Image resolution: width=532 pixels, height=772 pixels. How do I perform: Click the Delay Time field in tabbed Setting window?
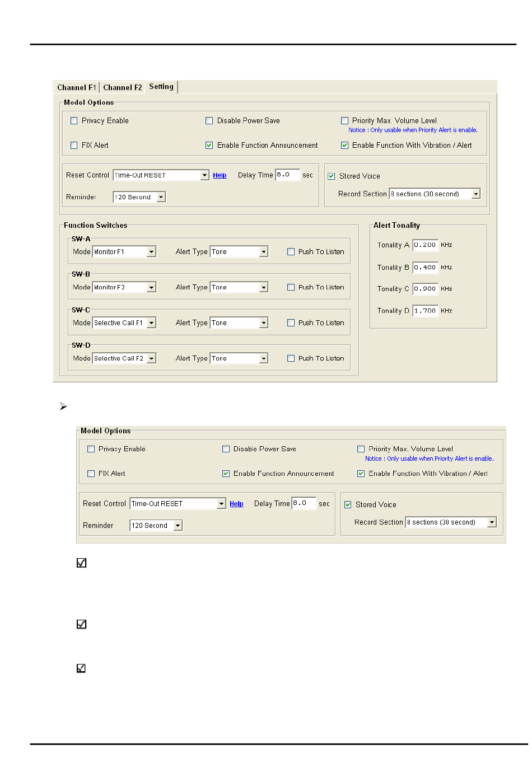(x=288, y=175)
